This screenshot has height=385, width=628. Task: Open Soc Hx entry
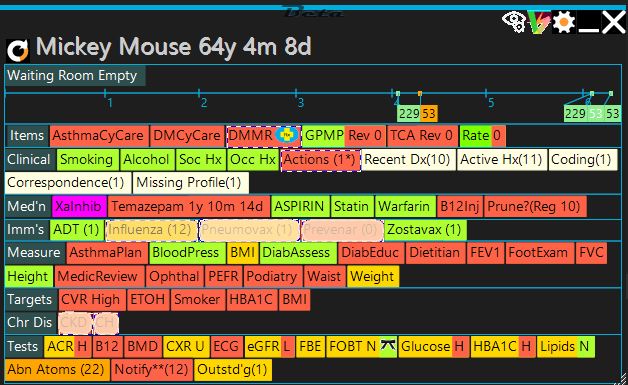pos(201,159)
